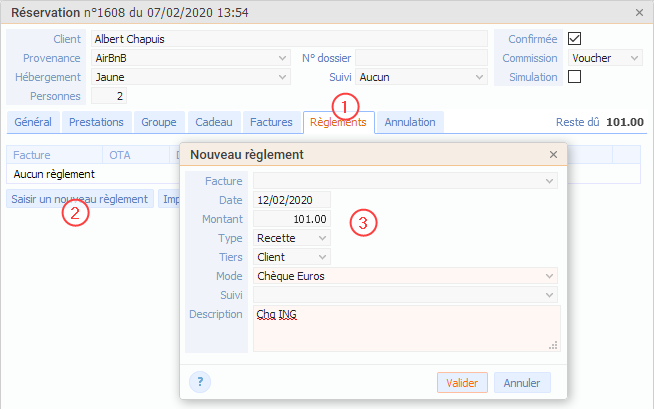Click the Description text area
This screenshot has height=410, width=654.
point(405,328)
